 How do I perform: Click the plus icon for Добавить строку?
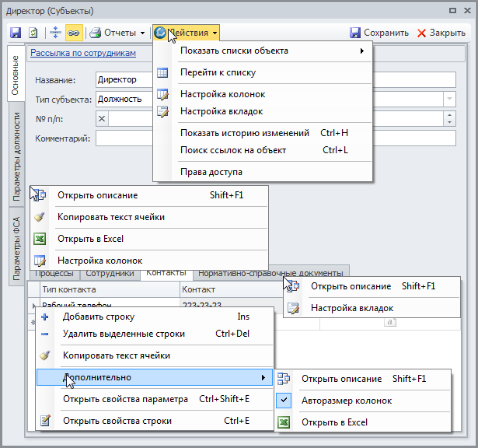click(x=45, y=317)
